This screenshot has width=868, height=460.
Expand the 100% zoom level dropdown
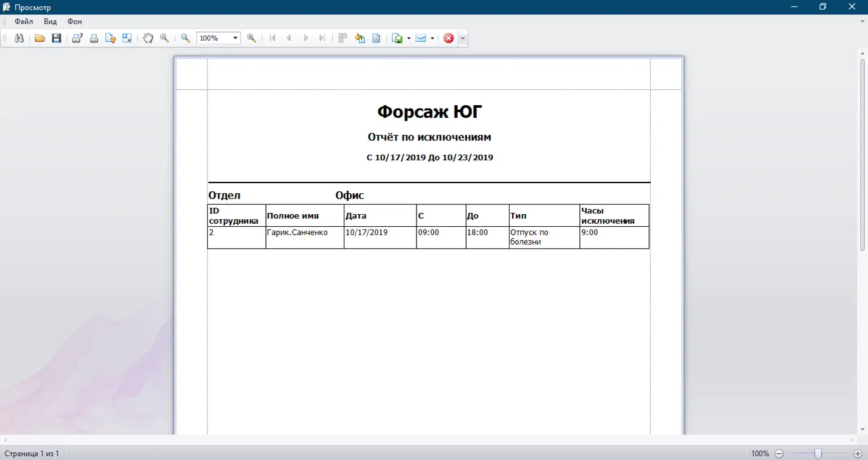click(235, 38)
